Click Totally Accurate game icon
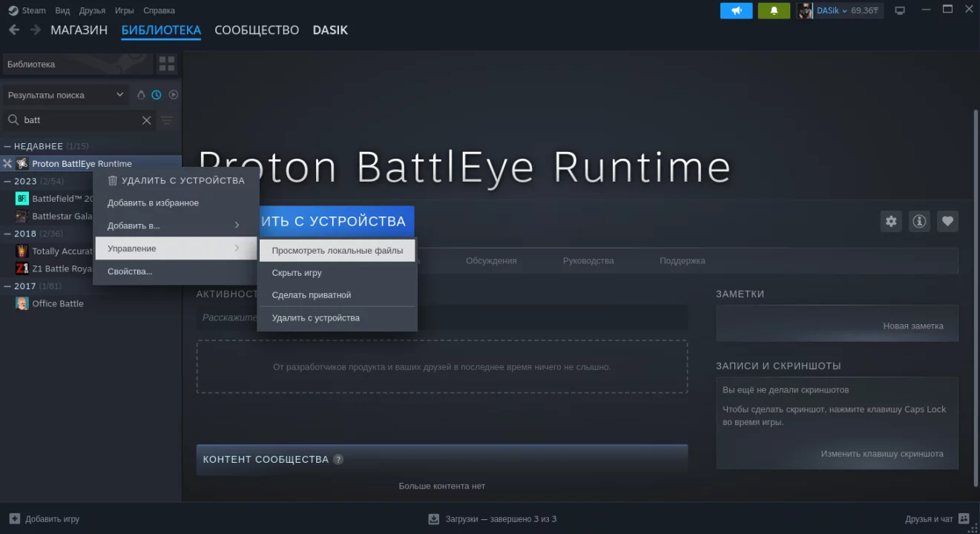The width and height of the screenshot is (980, 534). 22,251
